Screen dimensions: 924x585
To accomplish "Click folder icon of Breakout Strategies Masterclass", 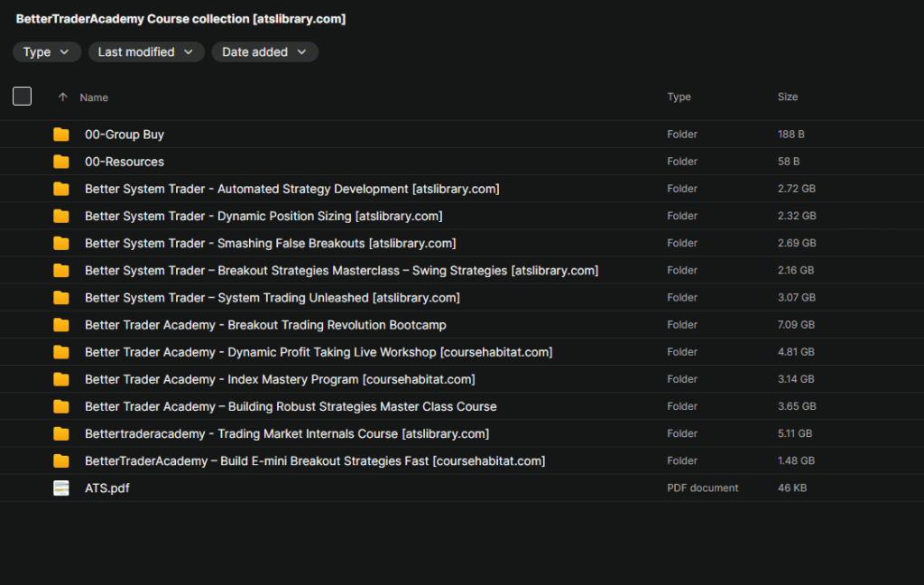I will tap(61, 270).
